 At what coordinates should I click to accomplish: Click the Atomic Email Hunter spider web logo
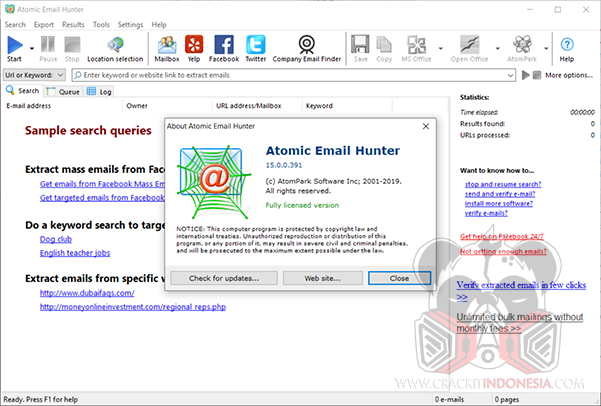pos(214,182)
